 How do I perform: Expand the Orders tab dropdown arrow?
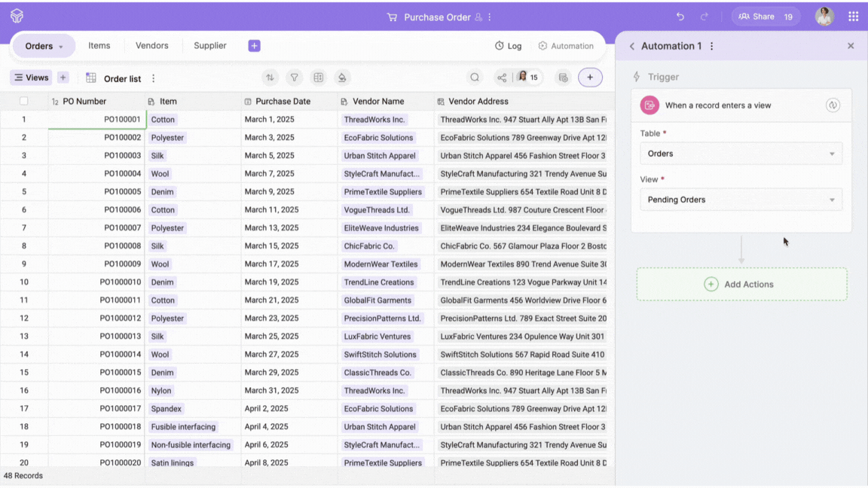click(61, 47)
